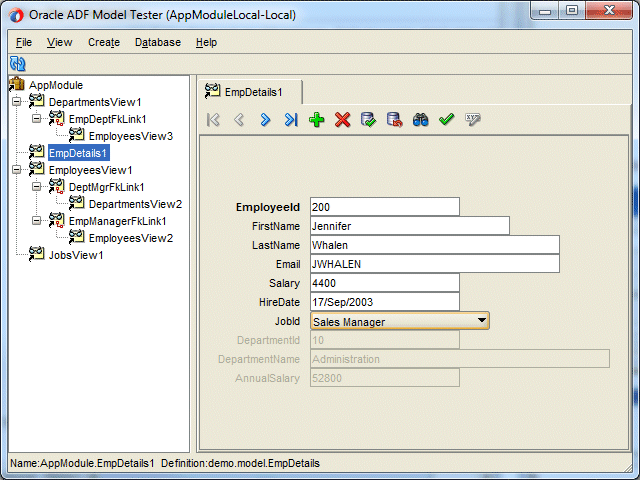Select the EmpDetails1 tab

pos(250,92)
